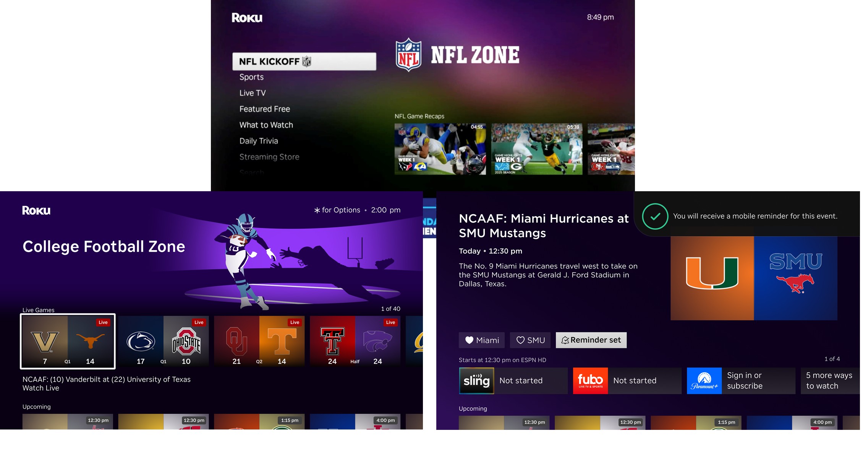The width and height of the screenshot is (868, 462).
Task: Click the green checkmark reminder confirmation icon
Action: (x=655, y=216)
